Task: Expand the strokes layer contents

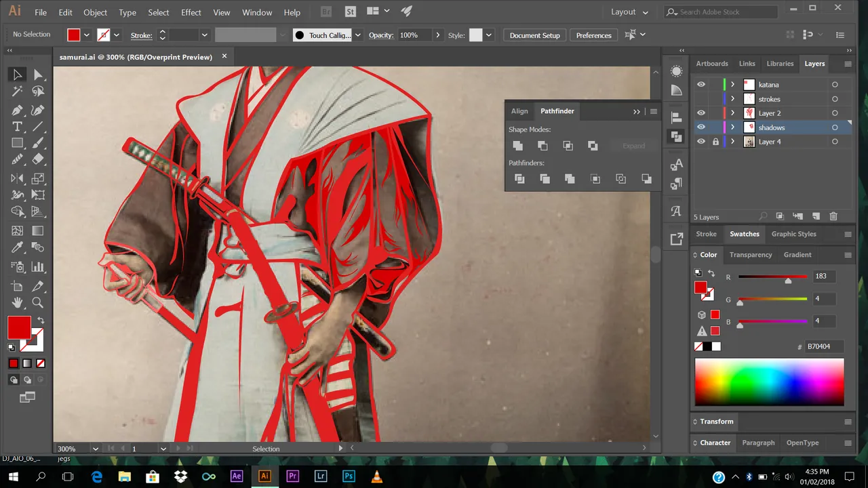Action: pyautogui.click(x=732, y=99)
